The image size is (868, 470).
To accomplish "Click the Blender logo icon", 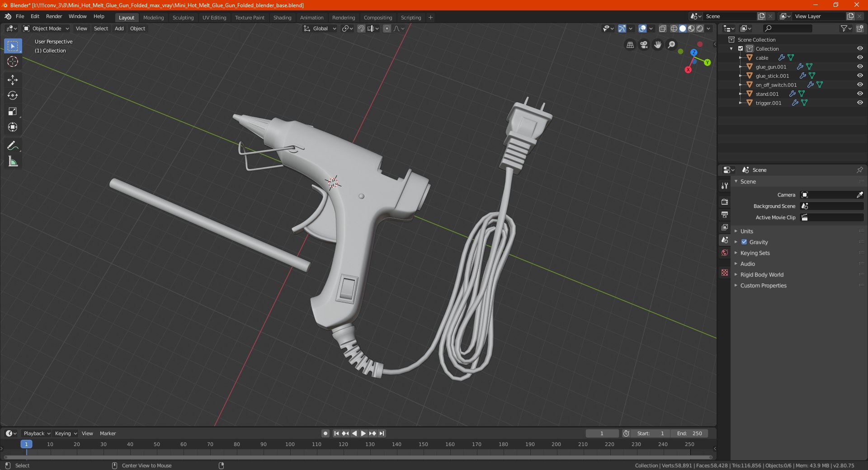I will 8,16.
